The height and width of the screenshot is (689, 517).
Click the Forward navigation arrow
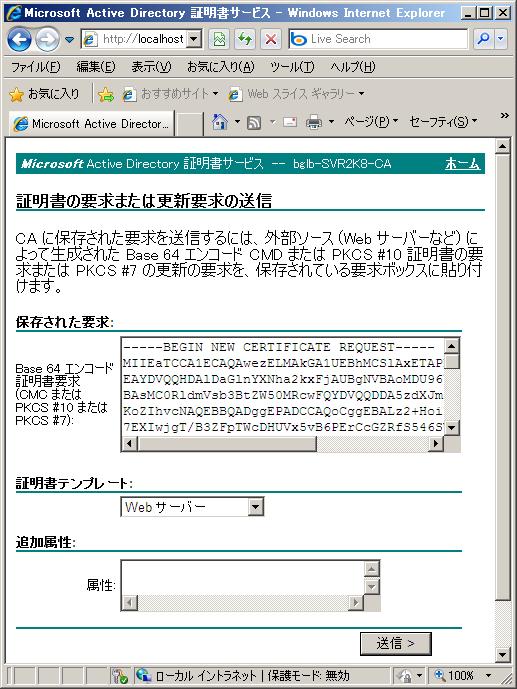point(47,40)
